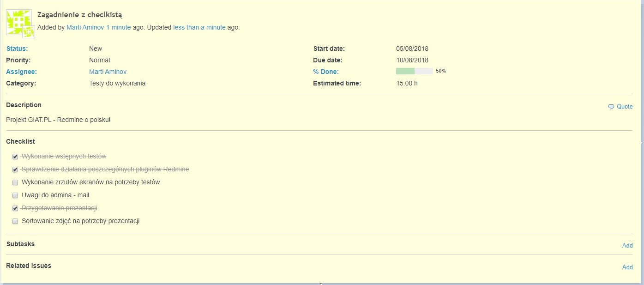Click the '50%' percentage label
644x285 pixels.
pos(441,71)
